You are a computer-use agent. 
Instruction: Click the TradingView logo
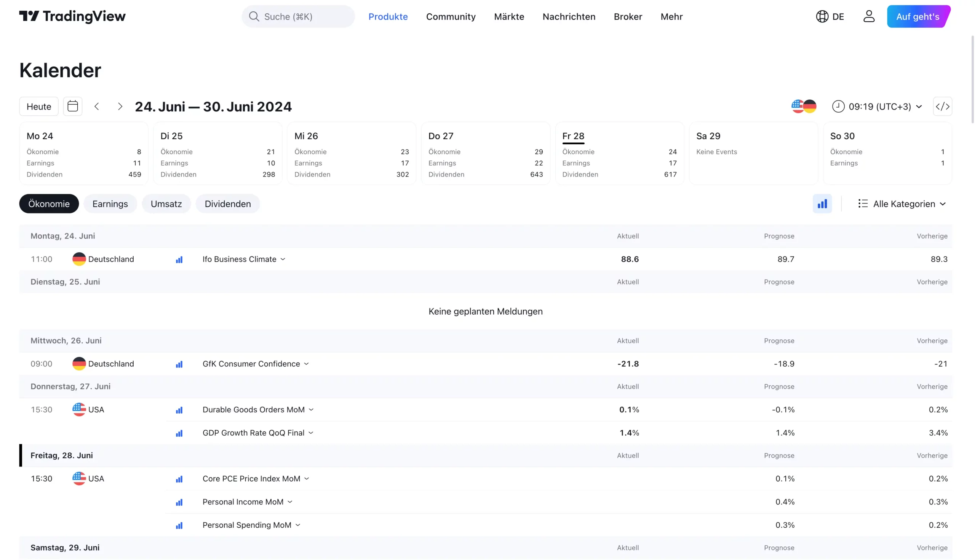tap(72, 16)
